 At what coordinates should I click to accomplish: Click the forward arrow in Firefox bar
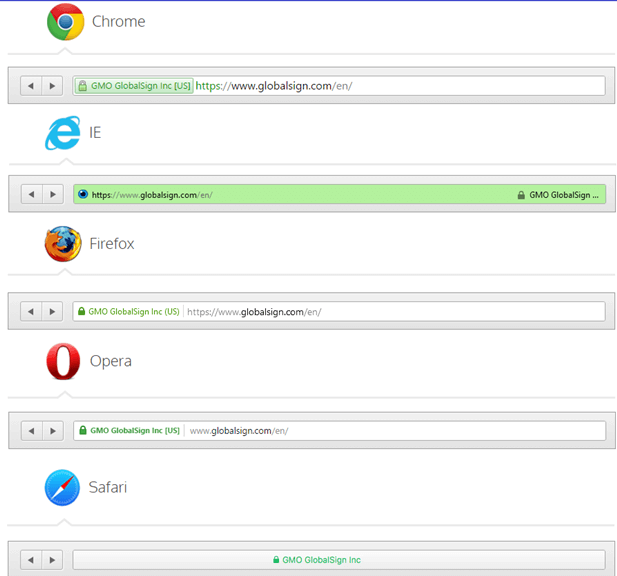(x=52, y=312)
